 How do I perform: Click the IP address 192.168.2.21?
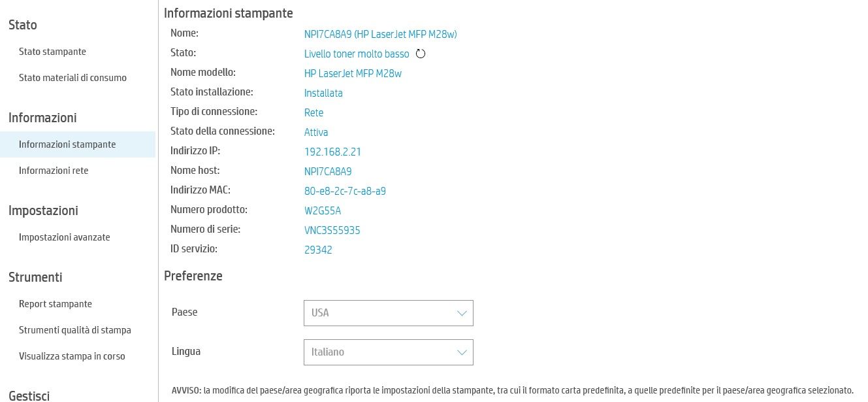click(332, 152)
